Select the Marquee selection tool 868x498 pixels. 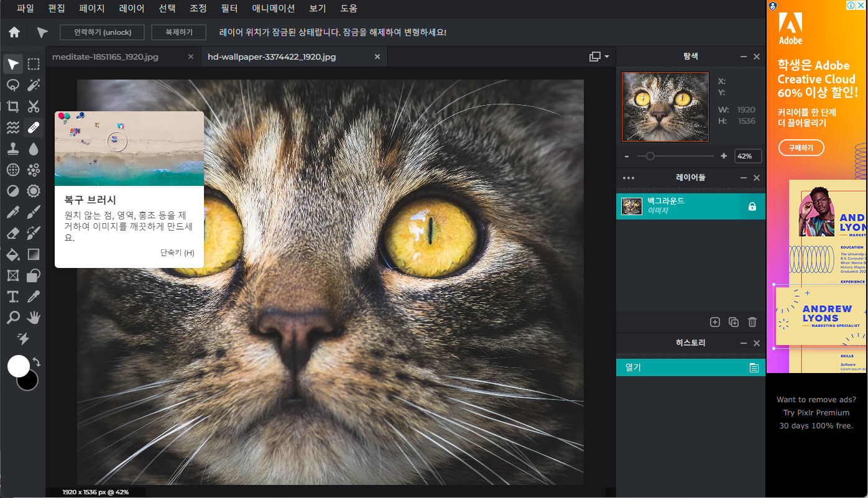(x=34, y=64)
